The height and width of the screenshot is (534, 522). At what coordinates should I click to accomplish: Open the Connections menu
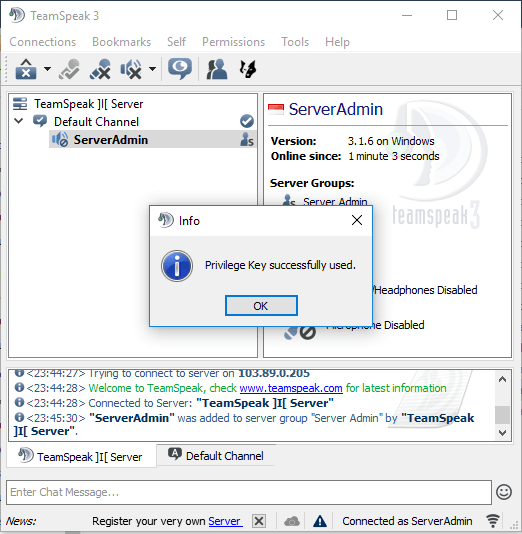point(43,42)
